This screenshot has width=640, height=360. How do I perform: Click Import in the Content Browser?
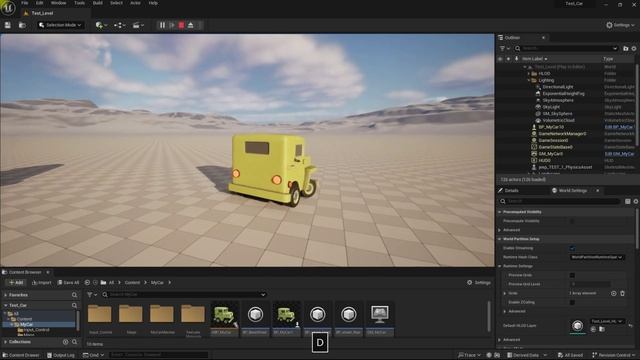(42, 282)
